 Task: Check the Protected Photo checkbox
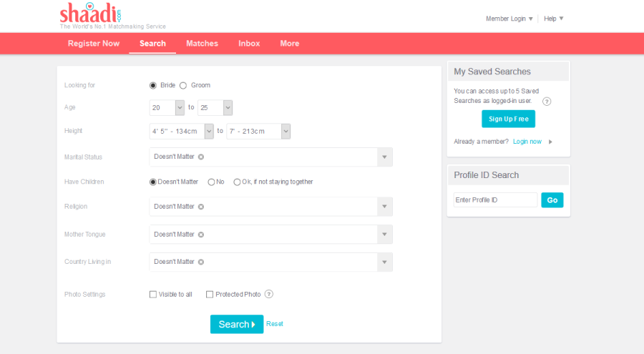pyautogui.click(x=210, y=294)
